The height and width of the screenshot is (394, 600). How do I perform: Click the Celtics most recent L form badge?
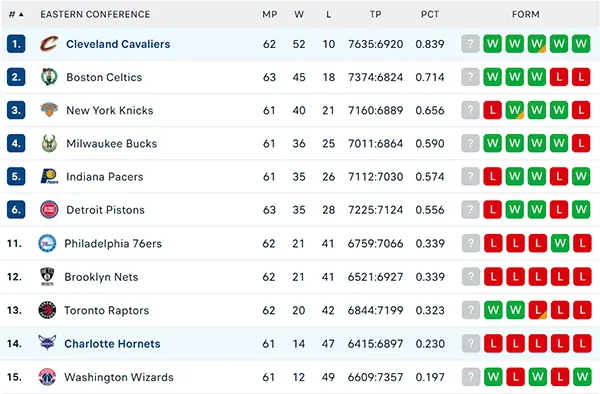[559, 77]
